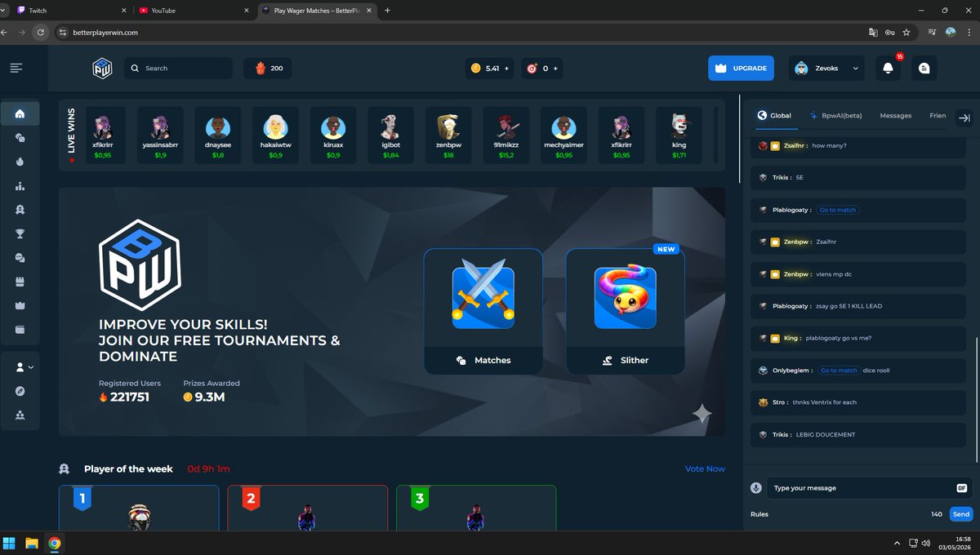Open File Explorer in taskbar
Image resolution: width=980 pixels, height=555 pixels.
coord(32,543)
